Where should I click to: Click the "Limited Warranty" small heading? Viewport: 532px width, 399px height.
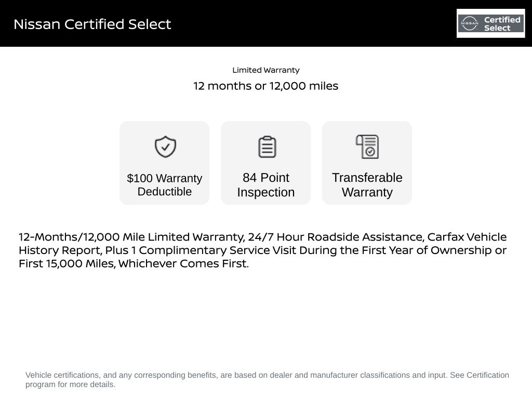(x=266, y=70)
